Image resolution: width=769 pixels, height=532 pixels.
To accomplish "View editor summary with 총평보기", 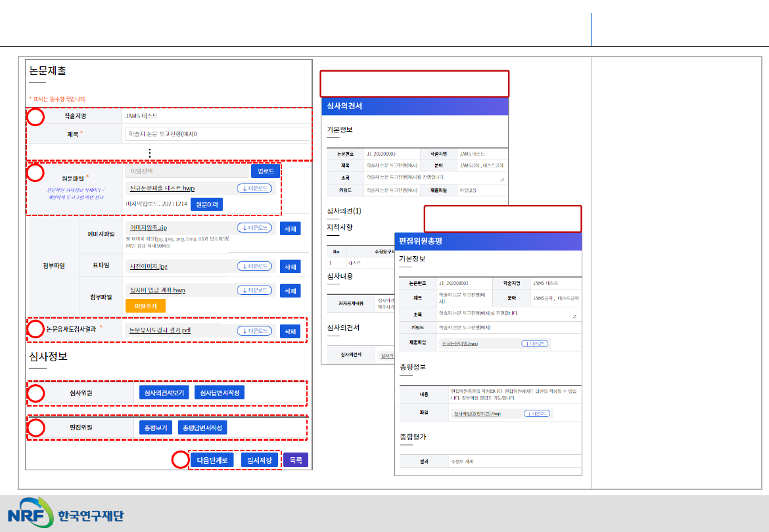I will (156, 428).
